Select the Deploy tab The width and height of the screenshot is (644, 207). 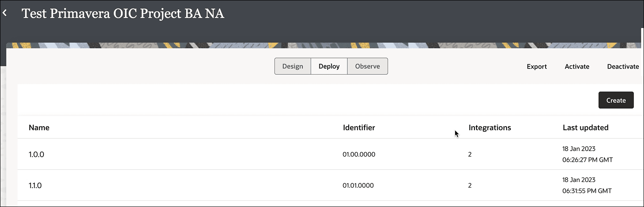329,66
